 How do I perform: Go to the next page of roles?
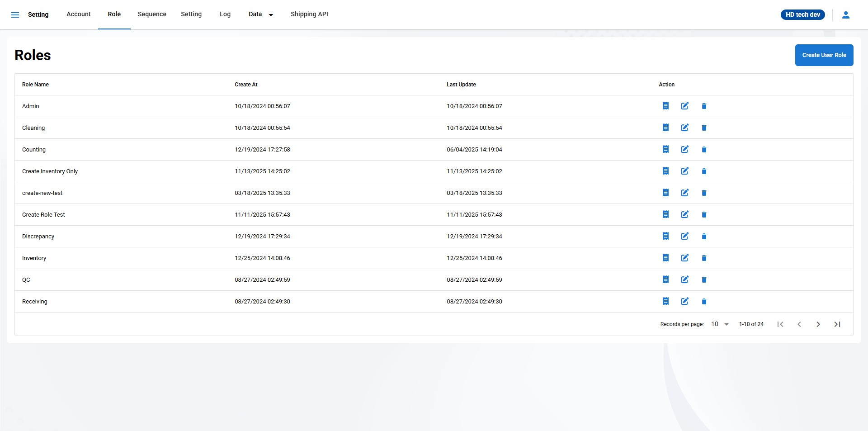point(818,324)
